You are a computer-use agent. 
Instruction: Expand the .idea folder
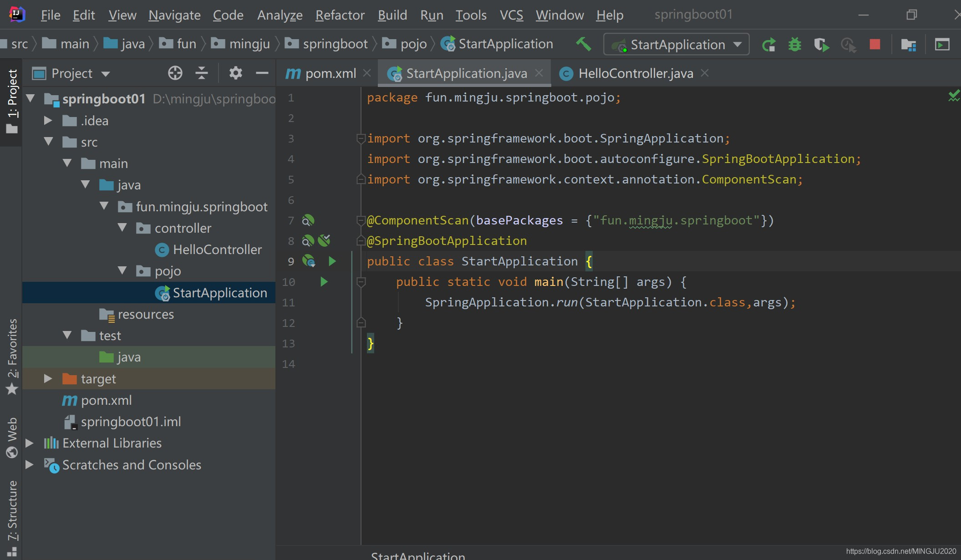click(x=48, y=120)
